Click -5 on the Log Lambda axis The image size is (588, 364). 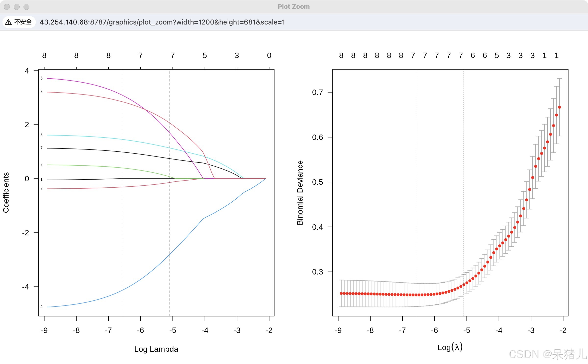[x=173, y=330]
